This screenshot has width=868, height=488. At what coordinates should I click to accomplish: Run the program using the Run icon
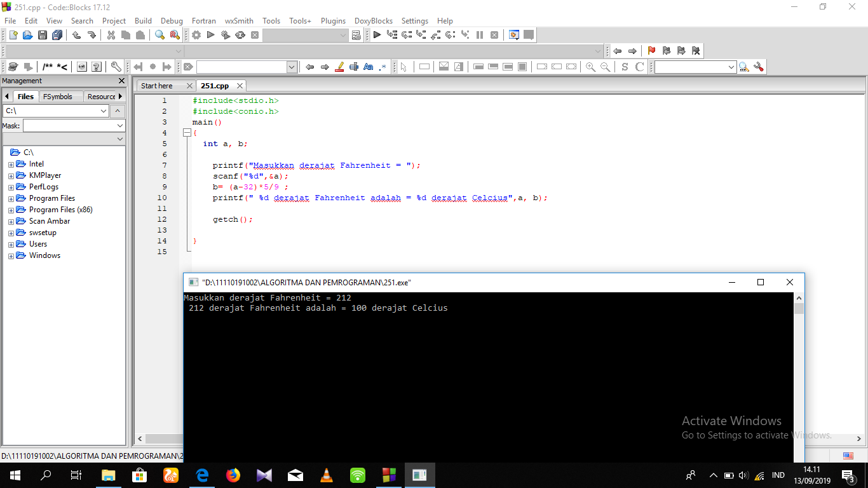(x=211, y=36)
